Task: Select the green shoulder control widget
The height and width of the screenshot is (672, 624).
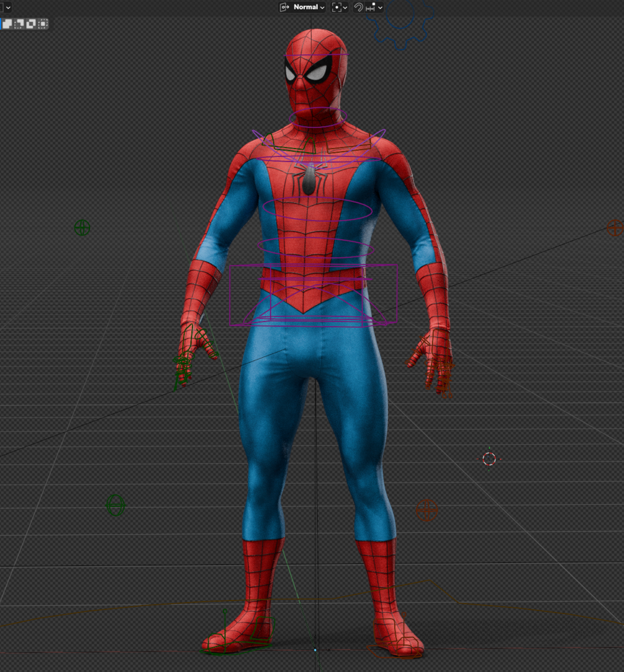Action: [x=289, y=145]
